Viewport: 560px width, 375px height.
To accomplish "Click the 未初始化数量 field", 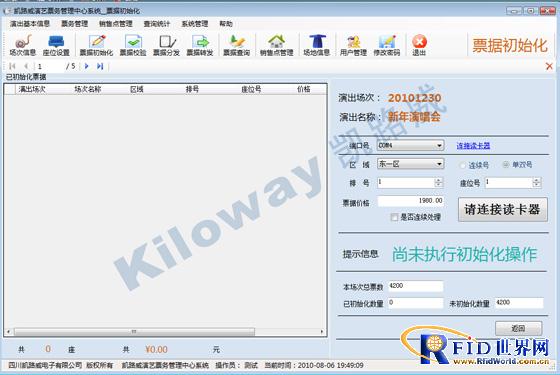I will pos(519,303).
